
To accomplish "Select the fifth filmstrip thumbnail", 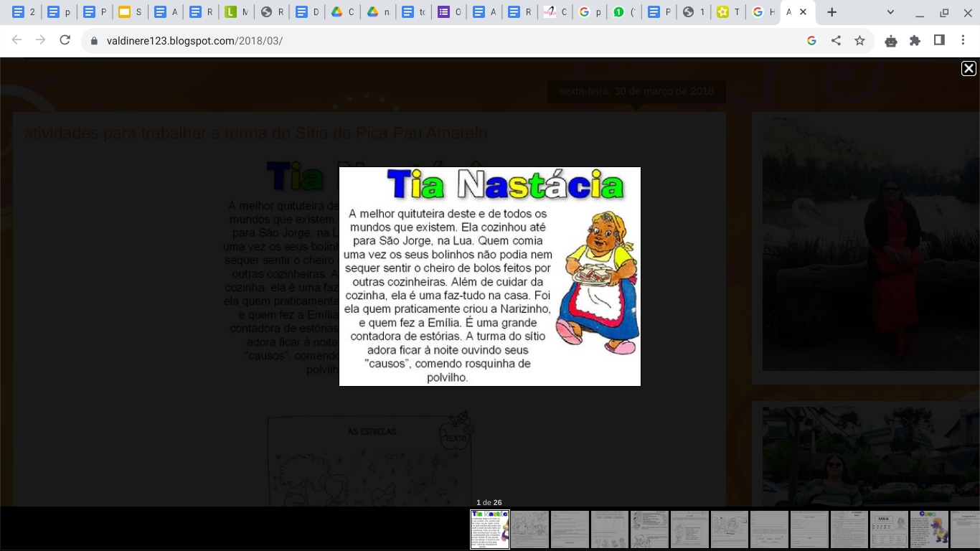I will (649, 529).
